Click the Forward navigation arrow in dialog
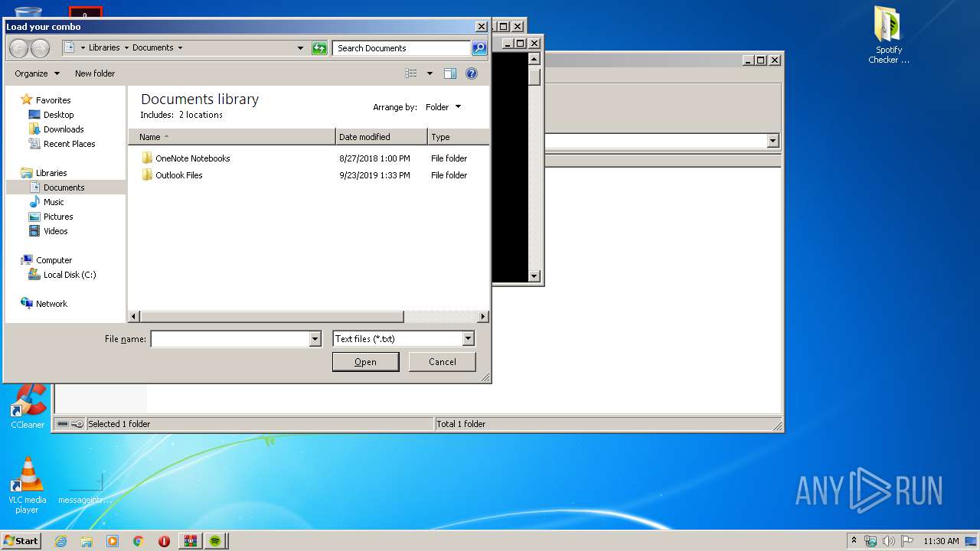Viewport: 980px width, 551px height. [x=40, y=48]
